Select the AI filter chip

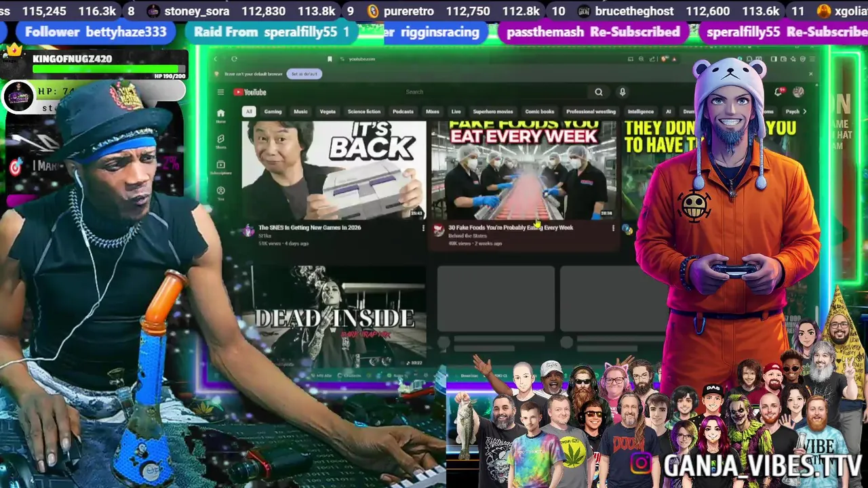pyautogui.click(x=669, y=111)
